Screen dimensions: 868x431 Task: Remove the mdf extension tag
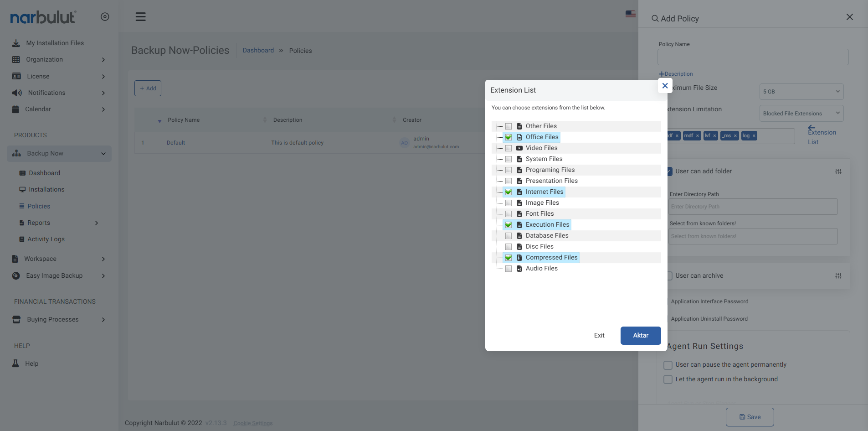tap(698, 136)
